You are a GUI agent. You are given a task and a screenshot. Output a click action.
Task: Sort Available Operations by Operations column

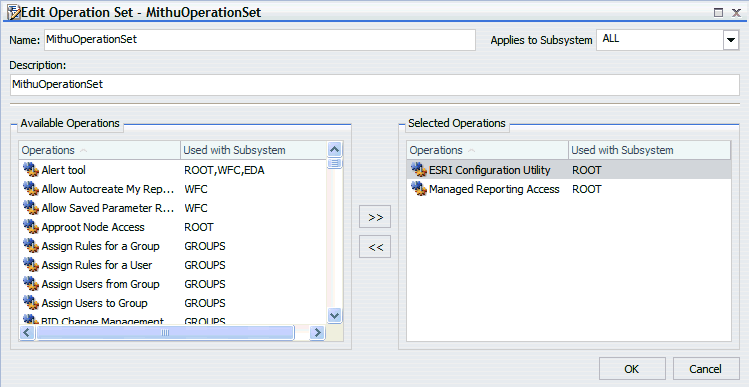[100, 150]
